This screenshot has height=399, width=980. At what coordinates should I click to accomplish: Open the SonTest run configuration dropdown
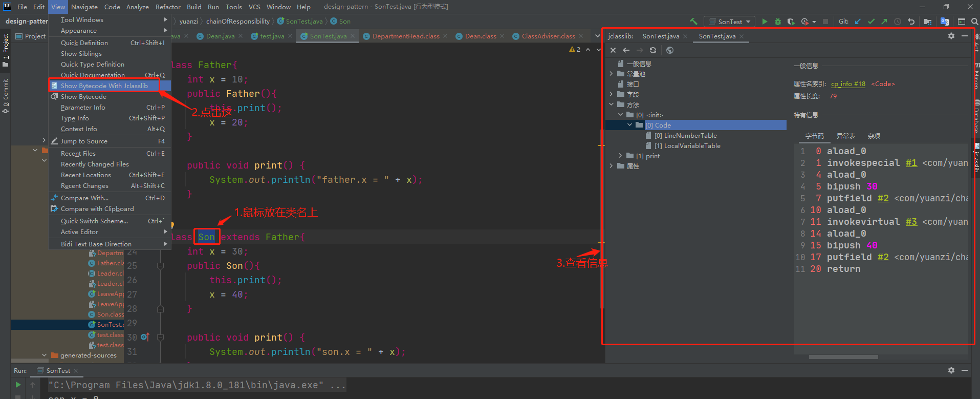(x=730, y=22)
